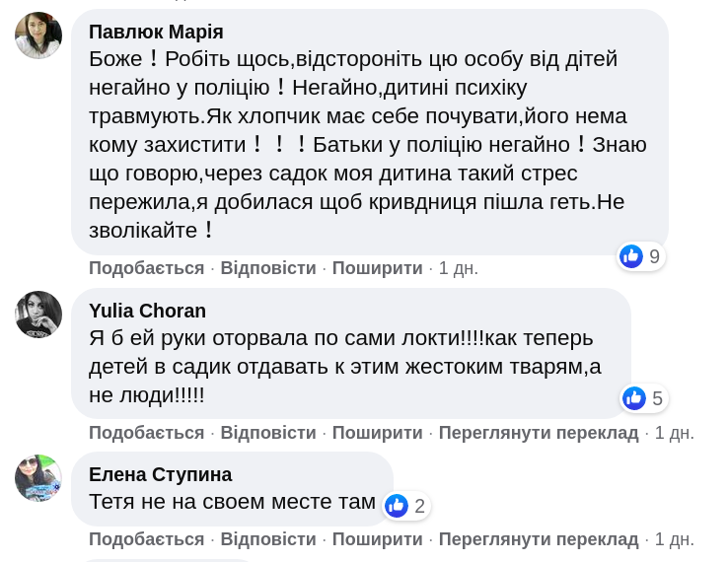Image resolution: width=728 pixels, height=562 pixels.
Task: Open Павлюк Марія's profile name link
Action: coord(156,32)
